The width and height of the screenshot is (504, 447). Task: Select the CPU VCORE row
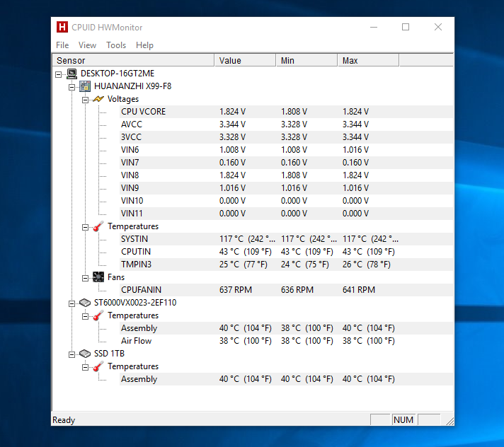click(x=286, y=112)
